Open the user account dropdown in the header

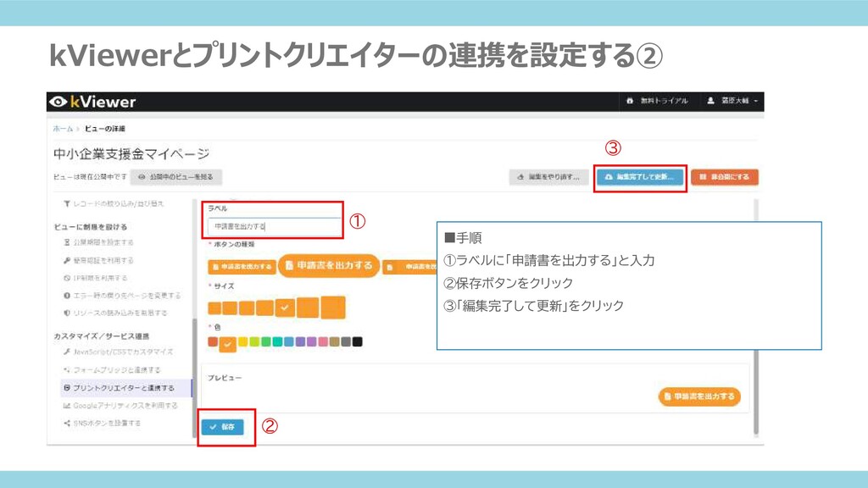click(x=732, y=102)
